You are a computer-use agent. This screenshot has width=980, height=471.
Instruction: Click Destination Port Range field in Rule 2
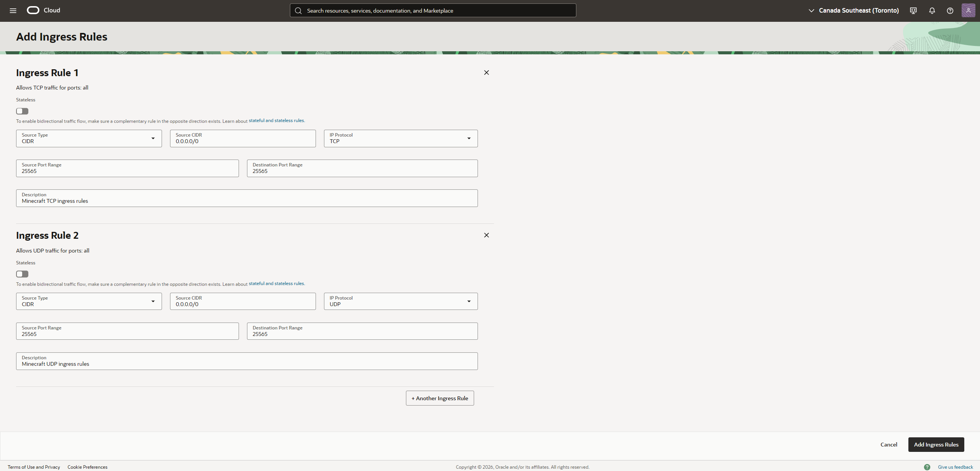(x=362, y=331)
